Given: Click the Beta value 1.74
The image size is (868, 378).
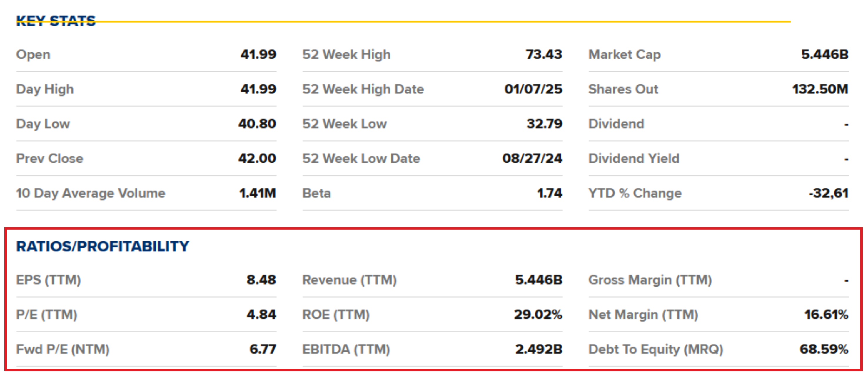Looking at the screenshot, I should (550, 193).
